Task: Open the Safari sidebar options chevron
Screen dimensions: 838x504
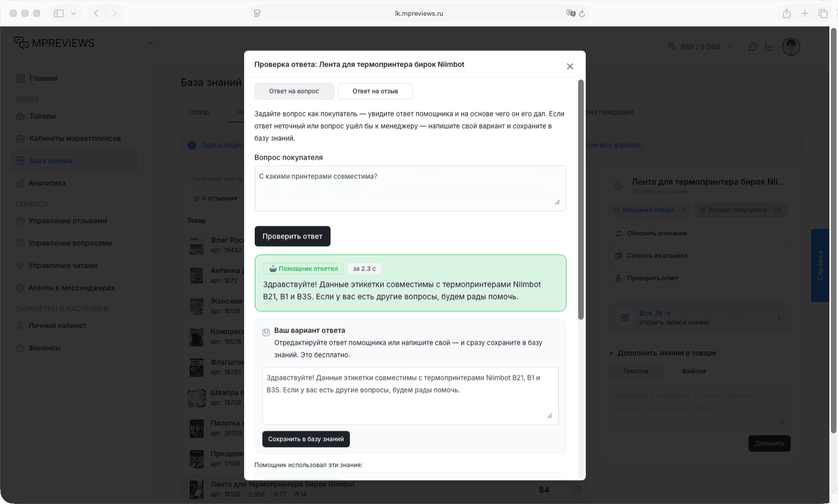Action: [73, 13]
